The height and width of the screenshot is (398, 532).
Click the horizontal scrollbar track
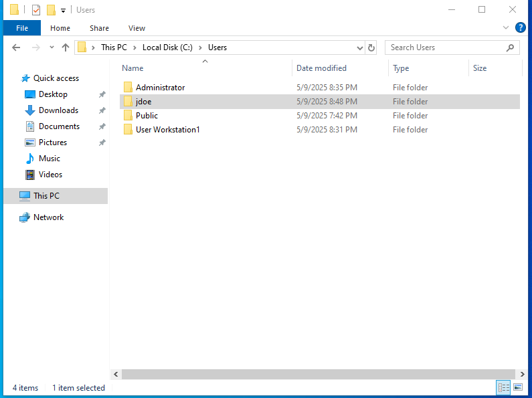coord(319,375)
